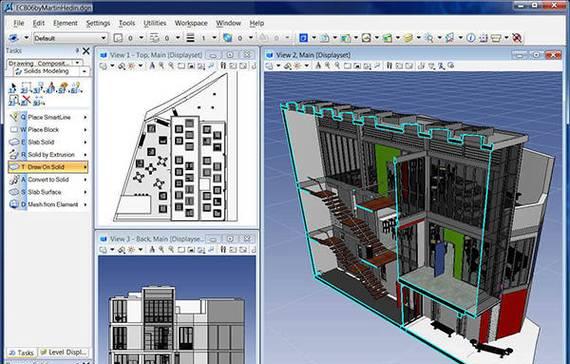Choose the Mesh from Element task

(48, 204)
